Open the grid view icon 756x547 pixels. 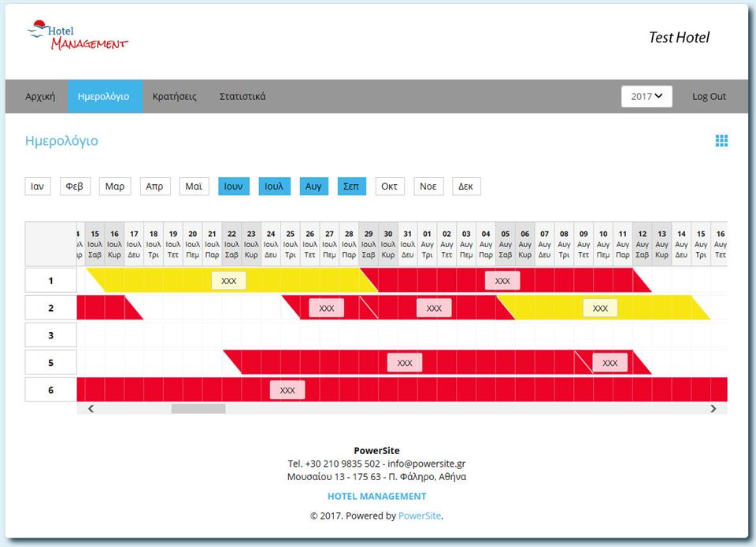pyautogui.click(x=721, y=141)
